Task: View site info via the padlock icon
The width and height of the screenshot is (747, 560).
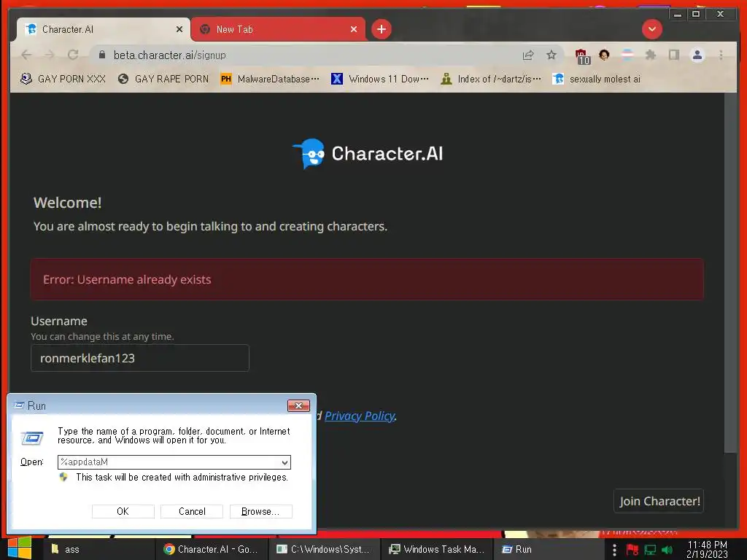Action: click(x=102, y=55)
